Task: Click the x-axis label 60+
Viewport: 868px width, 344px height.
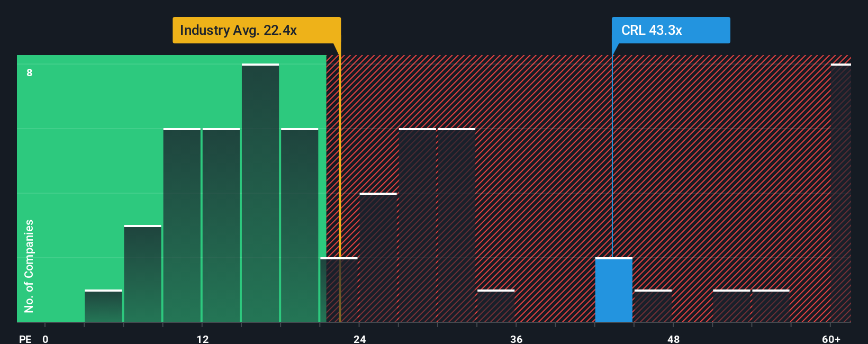Action: [831, 339]
